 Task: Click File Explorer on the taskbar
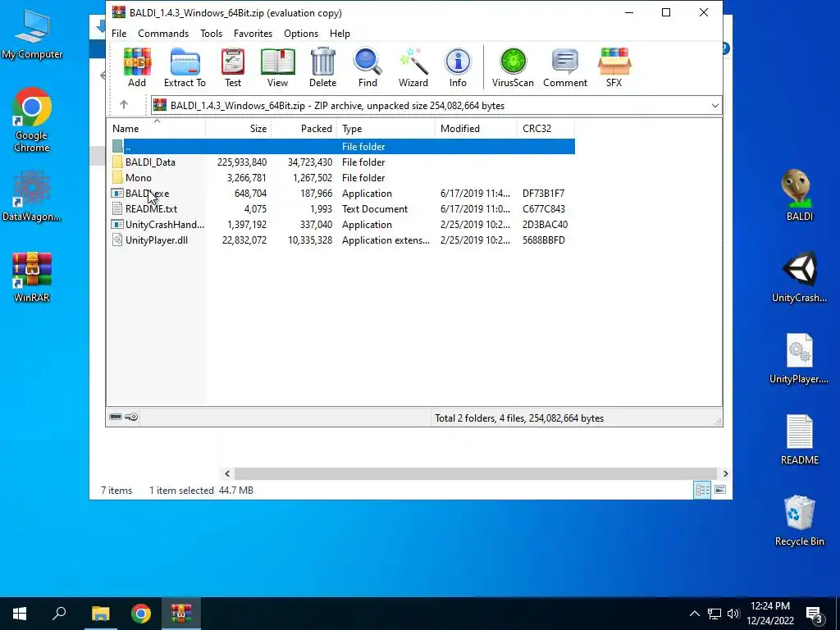pyautogui.click(x=100, y=614)
